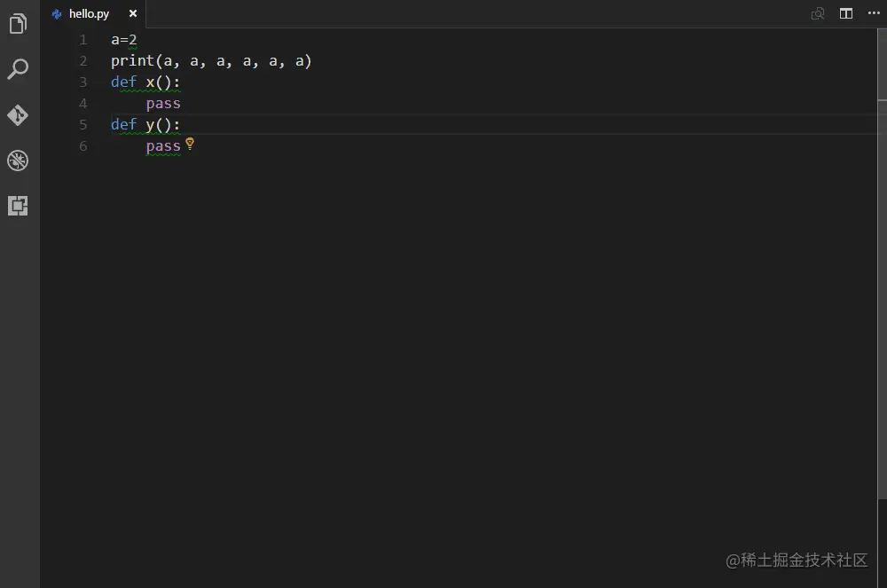Open the Search view in the activity bar
This screenshot has height=588, width=887.
coord(18,69)
